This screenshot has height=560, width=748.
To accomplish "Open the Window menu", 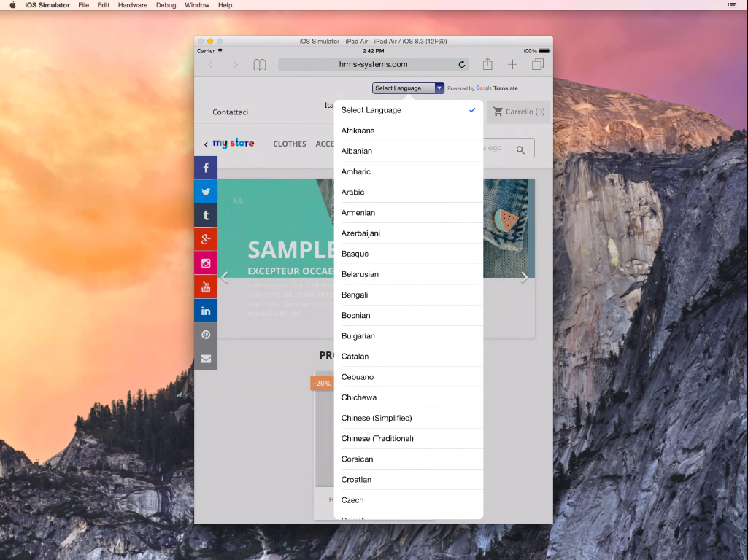I will 197,5.
